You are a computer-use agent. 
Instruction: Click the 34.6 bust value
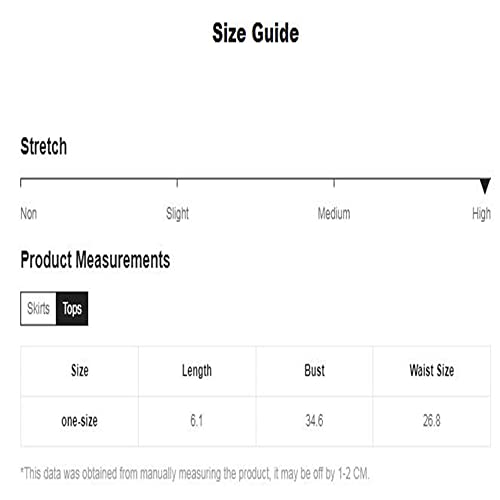point(314,421)
